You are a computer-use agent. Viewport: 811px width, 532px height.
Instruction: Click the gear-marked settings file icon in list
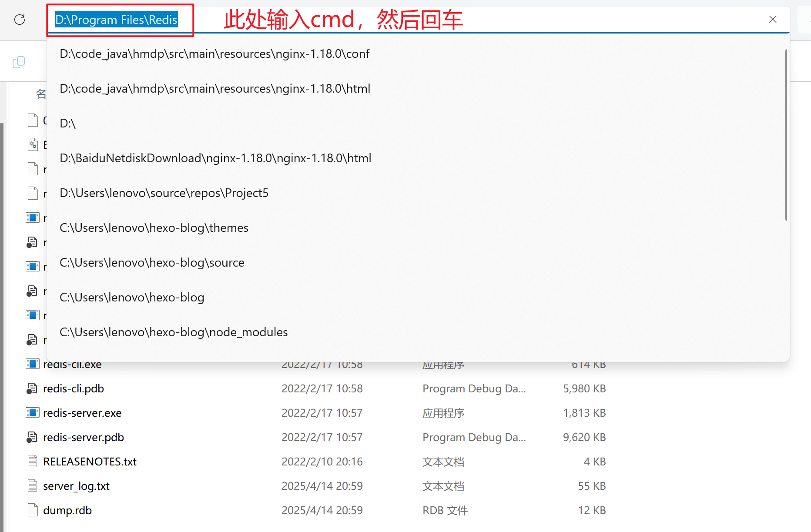[33, 144]
